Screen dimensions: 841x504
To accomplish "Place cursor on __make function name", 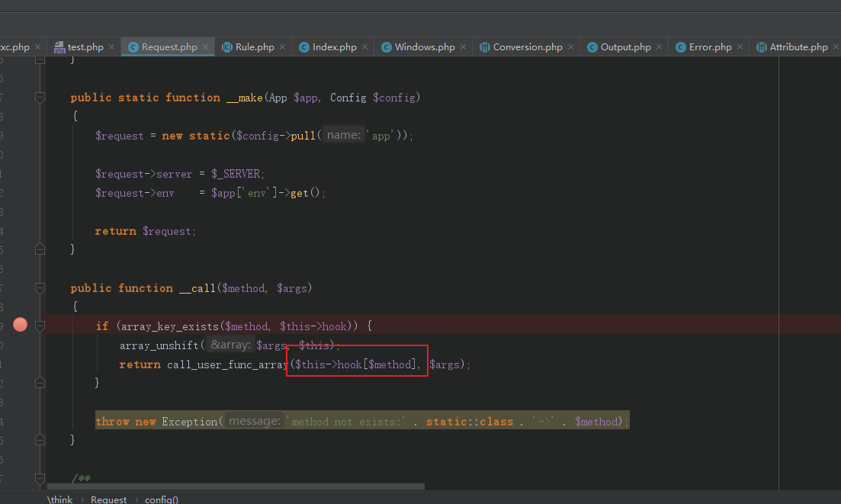I will [245, 98].
